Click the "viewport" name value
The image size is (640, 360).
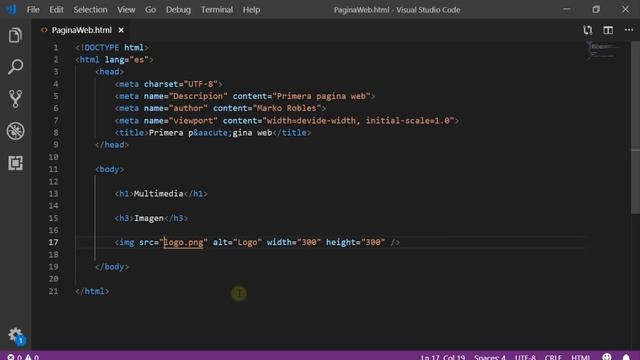(193, 120)
